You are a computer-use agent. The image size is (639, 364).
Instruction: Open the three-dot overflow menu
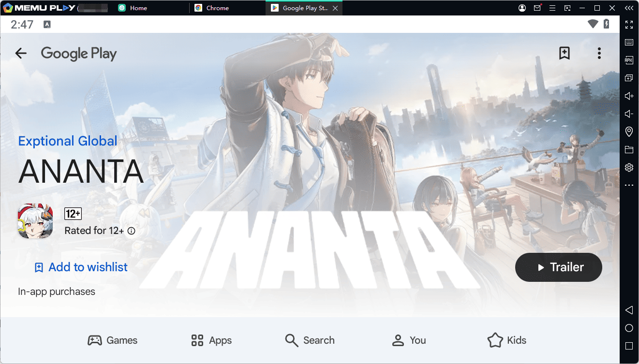click(x=599, y=53)
